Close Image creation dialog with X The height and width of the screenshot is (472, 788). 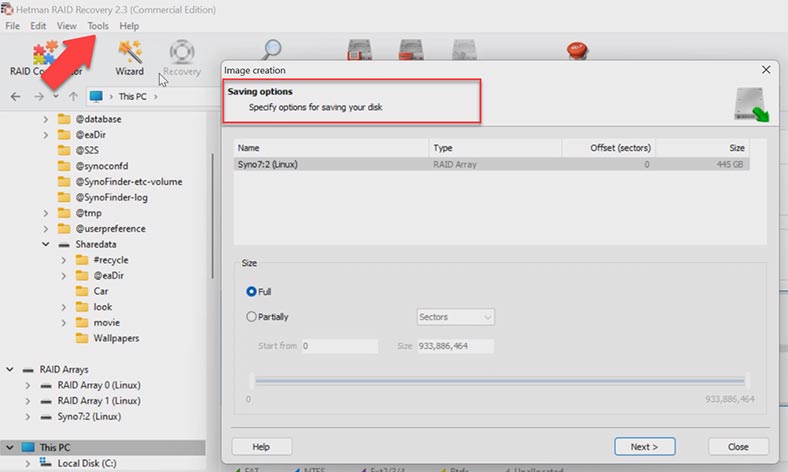pyautogui.click(x=766, y=70)
